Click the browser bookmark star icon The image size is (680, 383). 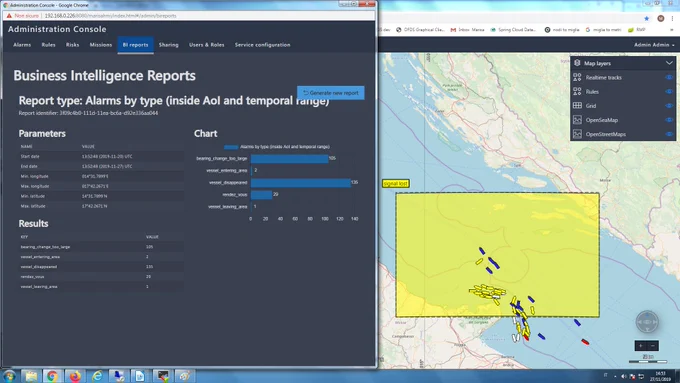coord(647,18)
